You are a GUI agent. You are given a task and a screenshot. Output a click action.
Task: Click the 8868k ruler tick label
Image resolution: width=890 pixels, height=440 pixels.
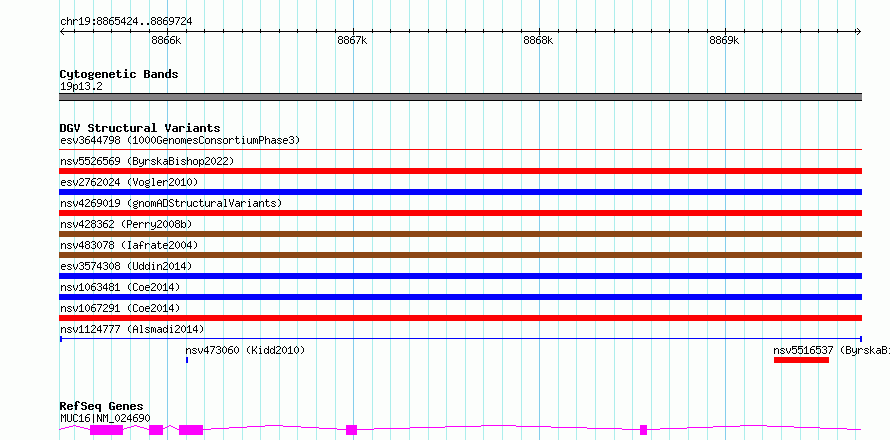(538, 40)
